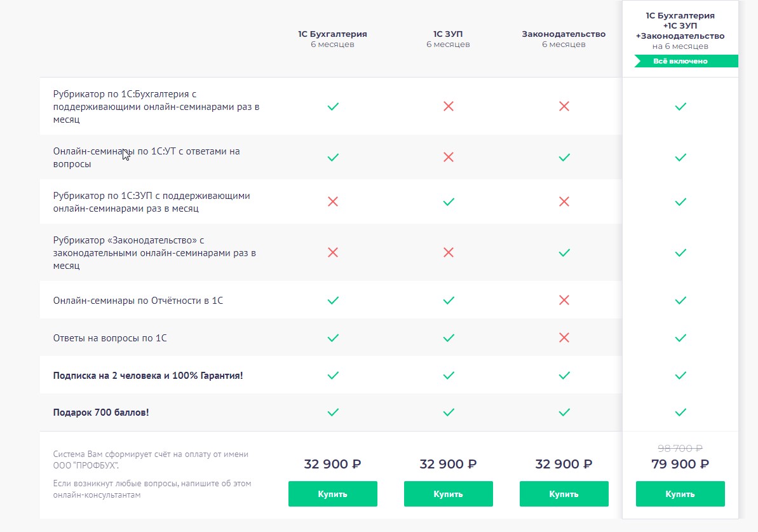Click checkmark for Подарок 700 баллов in Бухгалтерия column
This screenshot has width=758, height=532.
point(332,413)
